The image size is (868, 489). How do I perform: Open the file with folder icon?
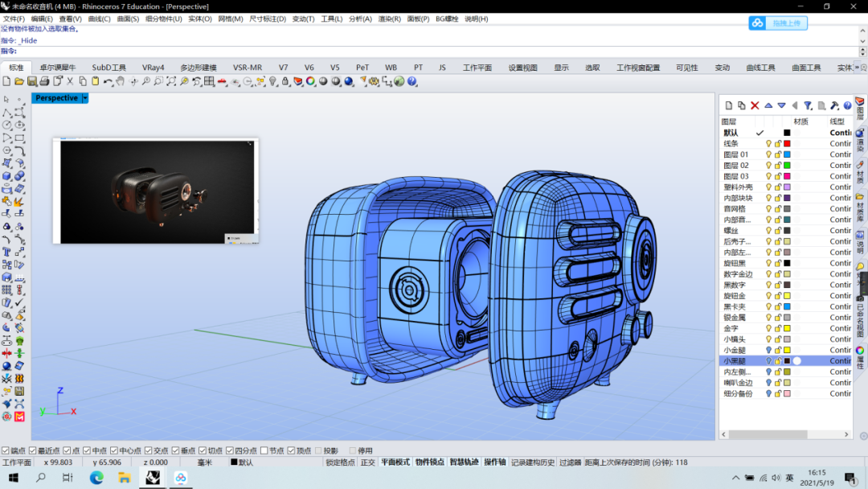(x=19, y=81)
